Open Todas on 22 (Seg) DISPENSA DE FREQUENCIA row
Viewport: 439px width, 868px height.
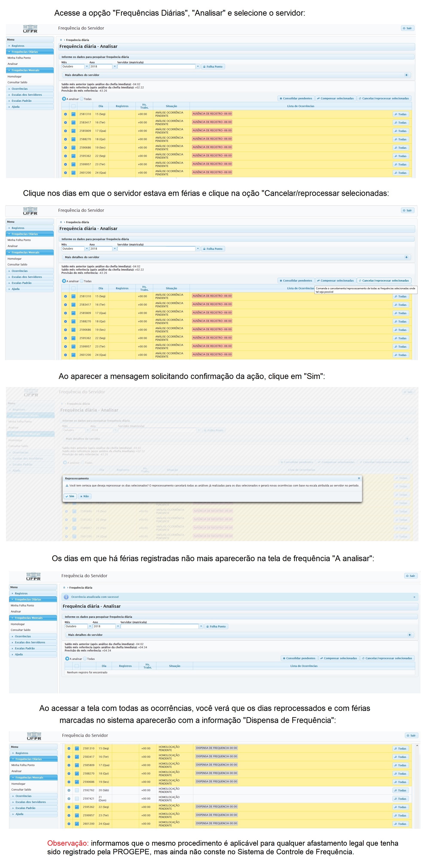coord(400,807)
